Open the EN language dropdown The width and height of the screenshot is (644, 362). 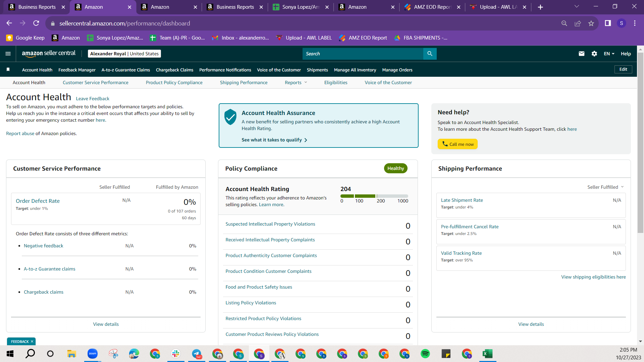(609, 54)
